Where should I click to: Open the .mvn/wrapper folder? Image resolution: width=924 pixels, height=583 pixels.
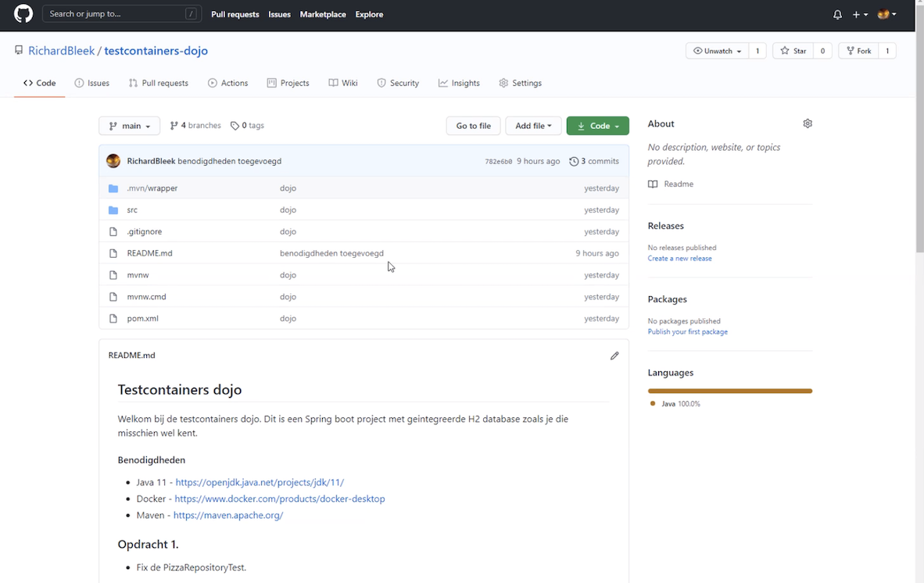tap(152, 188)
